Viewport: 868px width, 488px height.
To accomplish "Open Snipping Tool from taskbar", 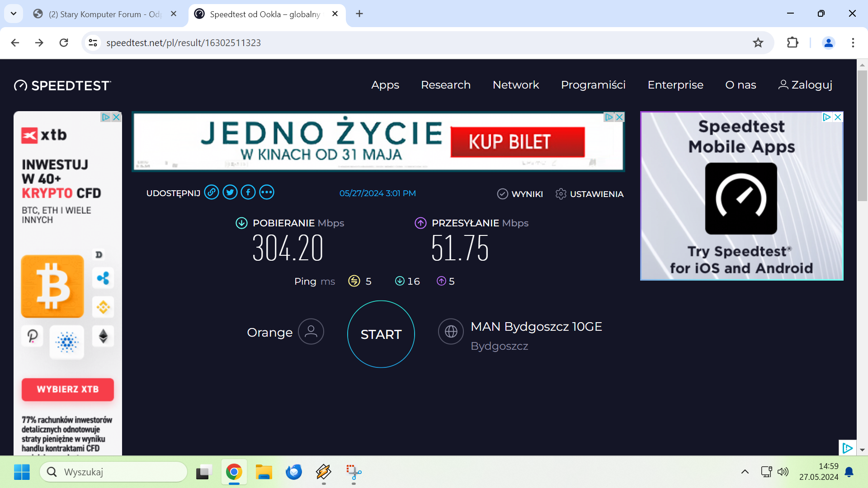I will [x=354, y=472].
